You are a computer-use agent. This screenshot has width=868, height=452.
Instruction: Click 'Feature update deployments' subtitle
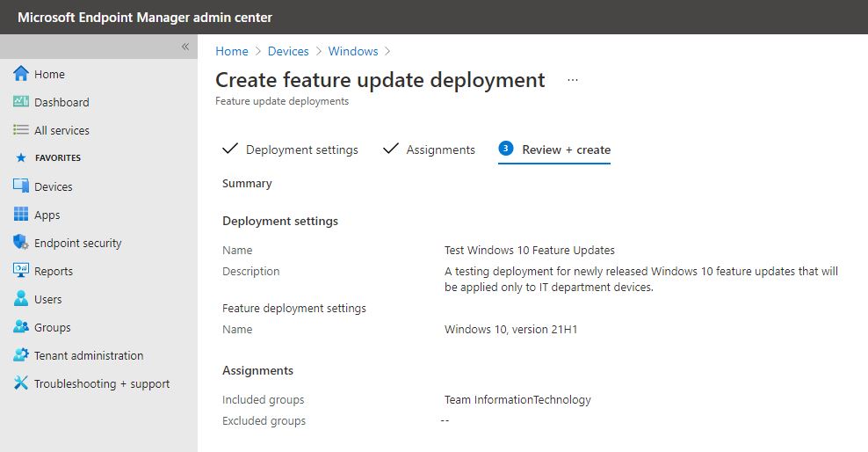[x=282, y=101]
